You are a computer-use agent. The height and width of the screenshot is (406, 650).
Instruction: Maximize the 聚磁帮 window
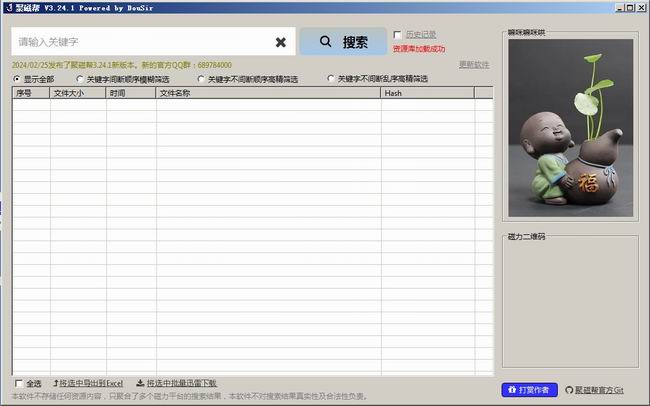tap(630, 7)
